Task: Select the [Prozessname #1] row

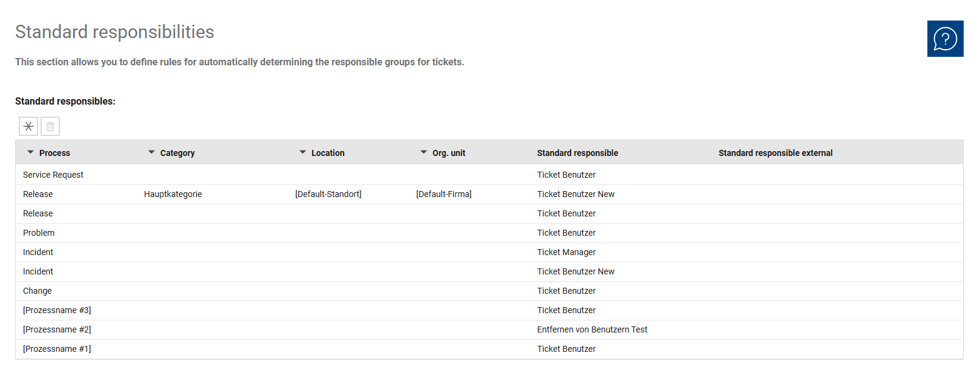Action: (489, 349)
